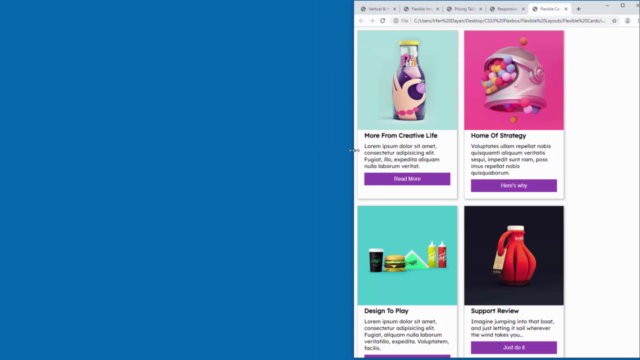Click the paragraph under 'More From Creative Life'
Image resolution: width=640 pixels, height=360 pixels.
pyautogui.click(x=402, y=156)
